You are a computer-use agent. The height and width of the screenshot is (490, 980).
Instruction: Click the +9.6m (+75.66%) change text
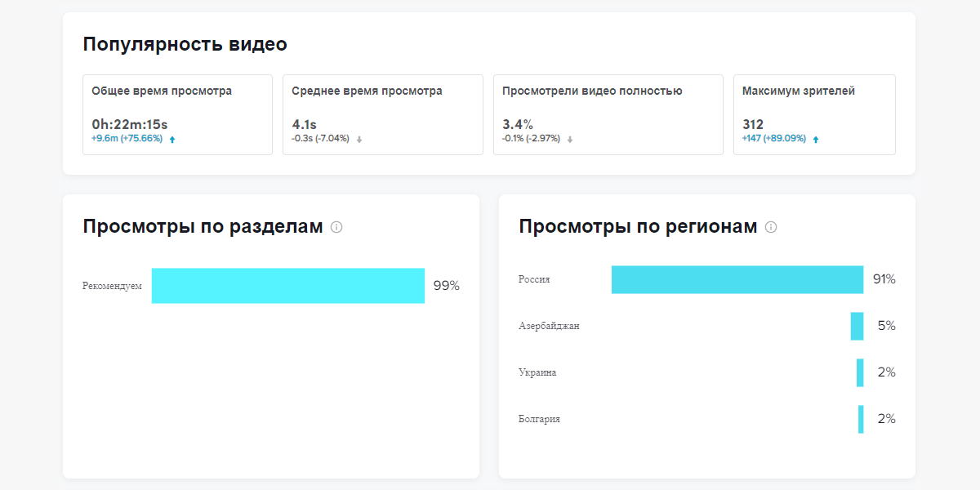click(x=127, y=139)
